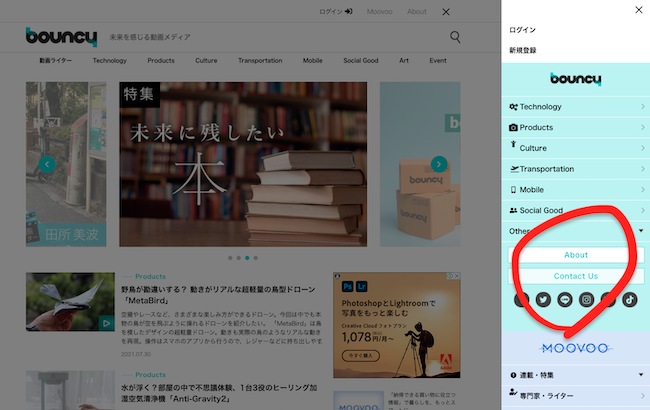
Task: Go to previous carousel slide arrow
Action: coord(46,164)
